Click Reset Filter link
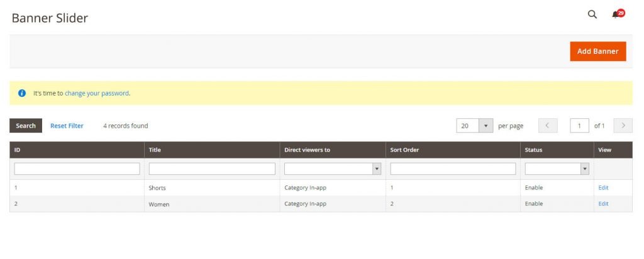644x259 pixels. coord(67,126)
